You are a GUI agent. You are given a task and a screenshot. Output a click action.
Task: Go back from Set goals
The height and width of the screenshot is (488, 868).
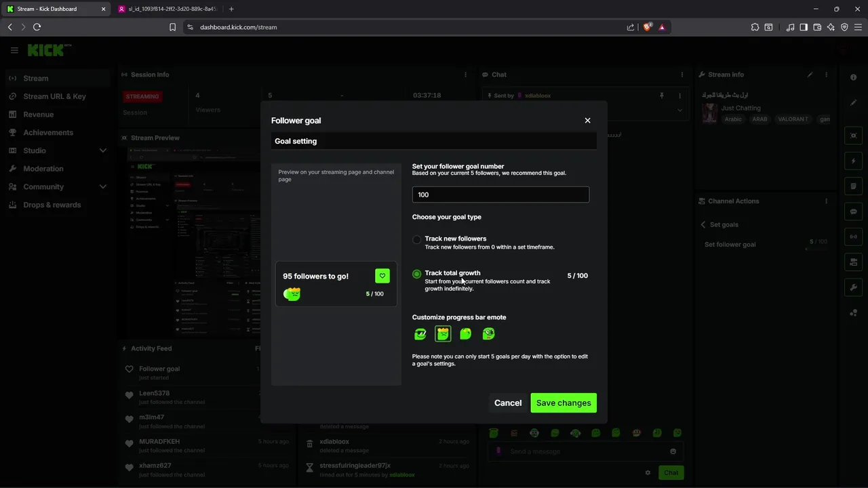703,224
